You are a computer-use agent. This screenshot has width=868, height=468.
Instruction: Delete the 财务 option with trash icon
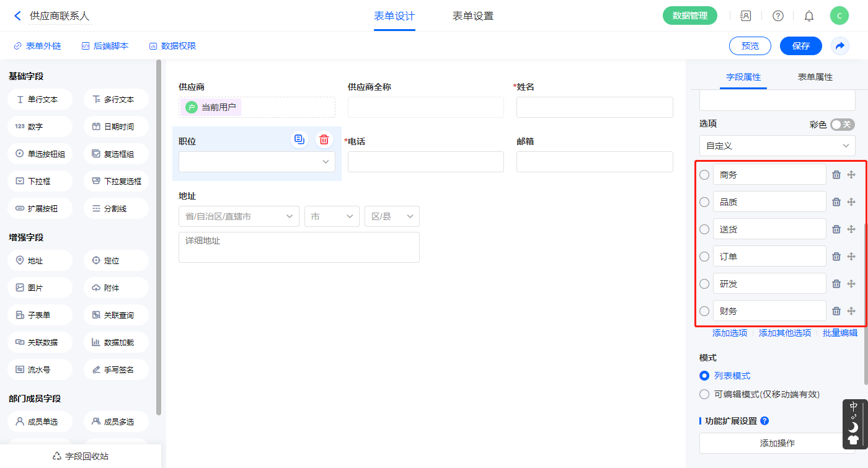(836, 311)
